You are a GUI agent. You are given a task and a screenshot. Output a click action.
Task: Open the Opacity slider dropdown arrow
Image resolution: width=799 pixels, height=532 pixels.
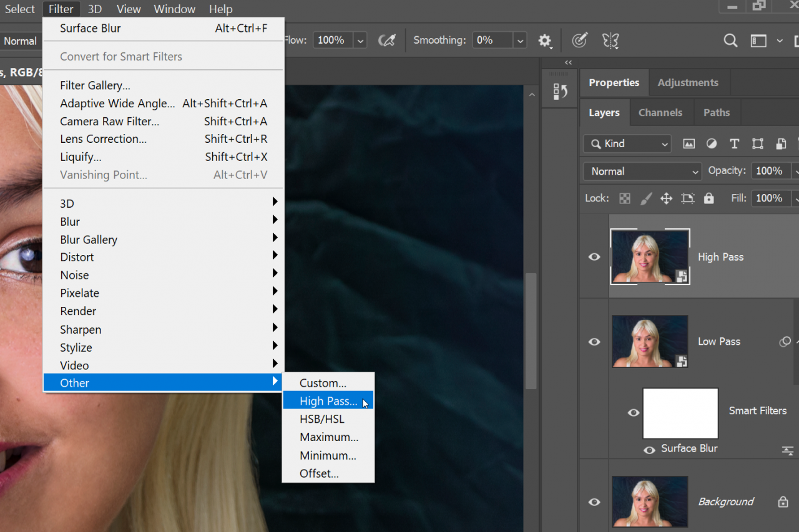(x=795, y=171)
